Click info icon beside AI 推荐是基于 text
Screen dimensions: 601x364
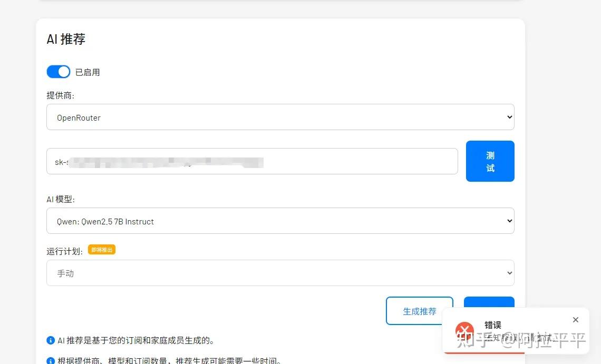click(x=51, y=340)
